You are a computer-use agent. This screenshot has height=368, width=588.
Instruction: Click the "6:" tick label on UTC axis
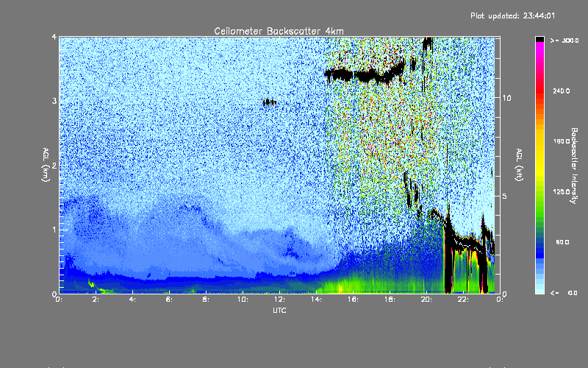pyautogui.click(x=169, y=300)
